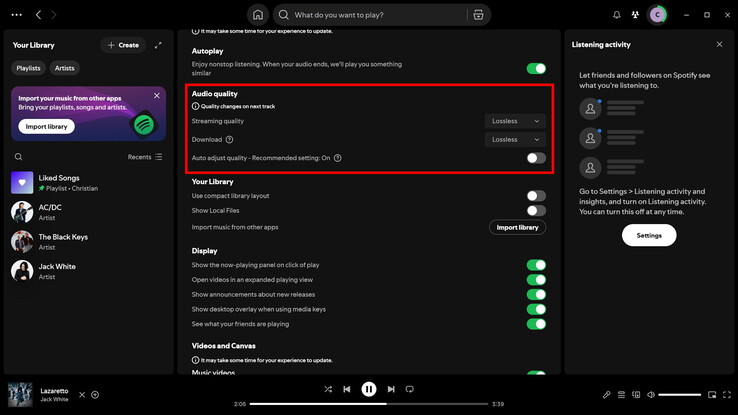Filter library by Playlists
738x415 pixels.
click(28, 68)
